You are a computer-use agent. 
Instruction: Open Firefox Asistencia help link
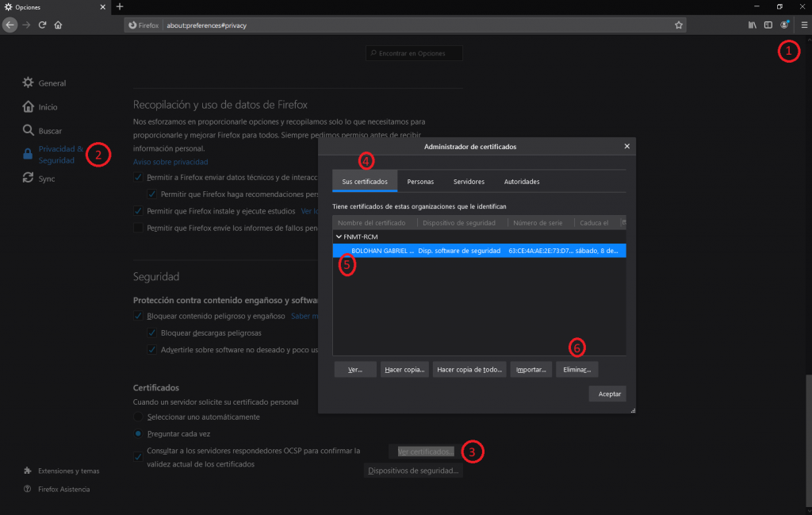pyautogui.click(x=57, y=489)
